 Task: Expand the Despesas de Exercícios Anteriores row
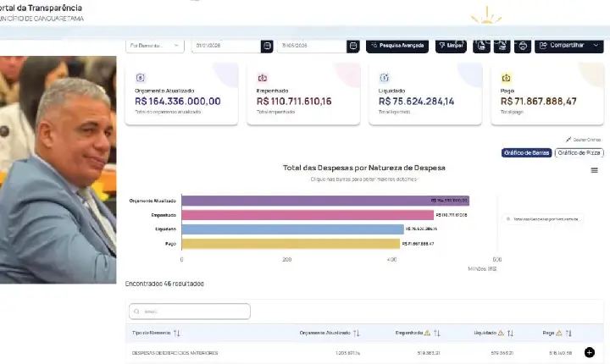[590, 352]
